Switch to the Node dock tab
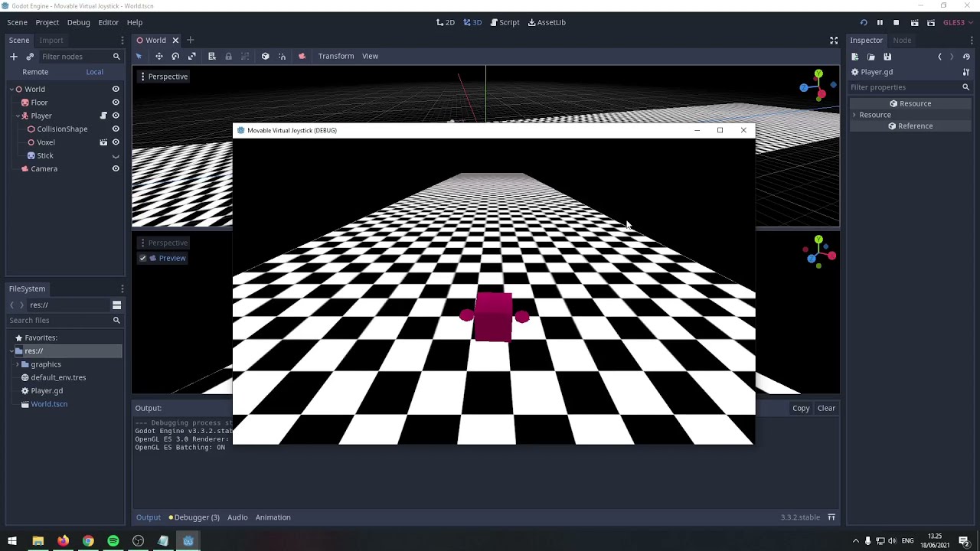 click(902, 41)
